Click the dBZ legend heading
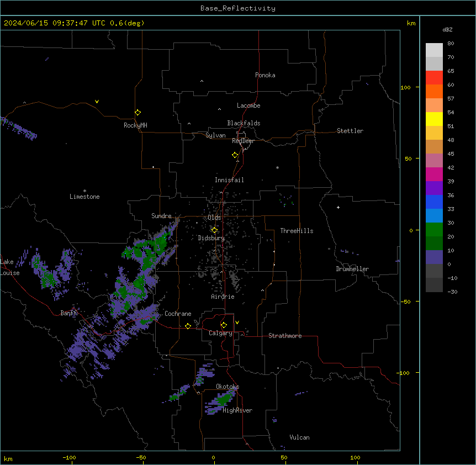Image resolution: width=476 pixels, height=465 pixels. click(x=447, y=29)
